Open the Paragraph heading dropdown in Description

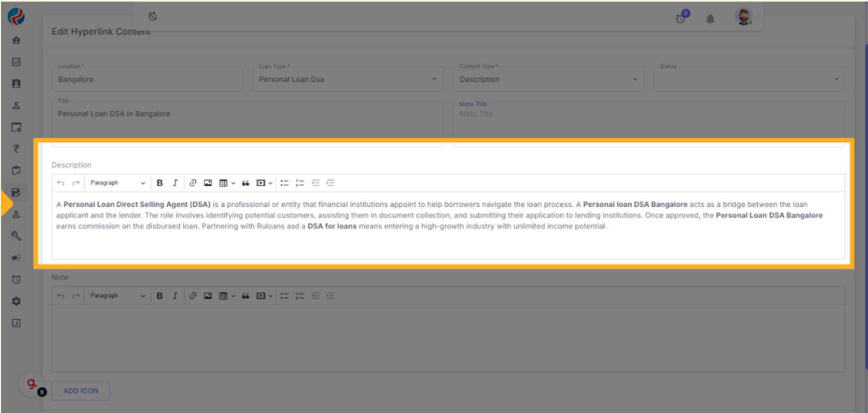[117, 183]
